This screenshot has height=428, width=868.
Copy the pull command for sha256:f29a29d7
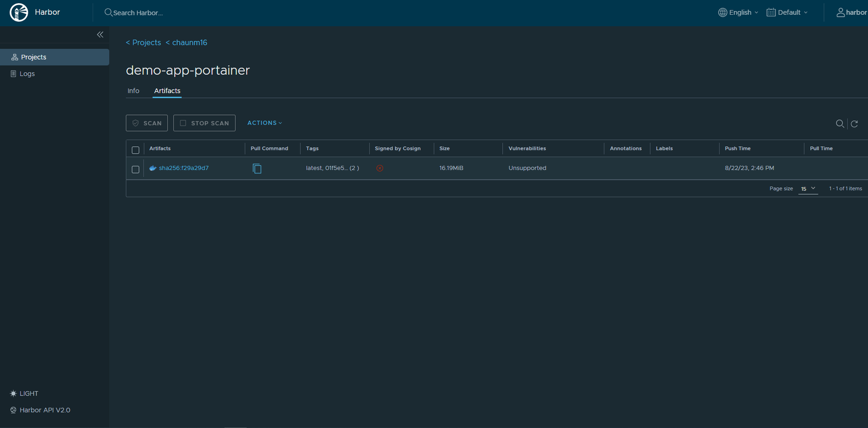(x=257, y=168)
